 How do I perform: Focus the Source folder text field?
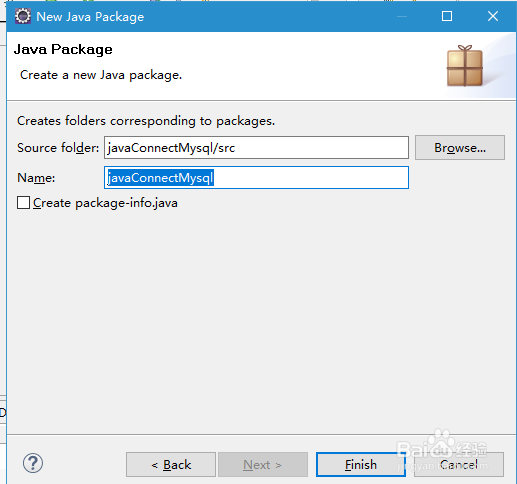(x=256, y=147)
